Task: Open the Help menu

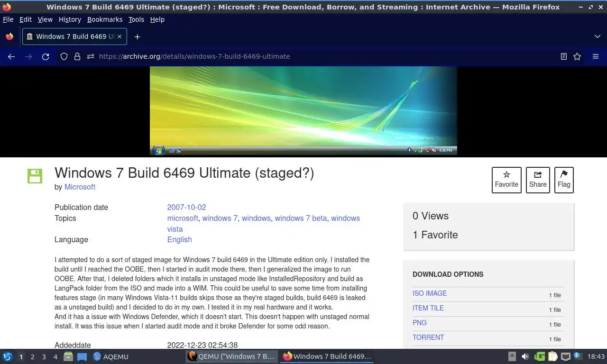Action: click(157, 19)
